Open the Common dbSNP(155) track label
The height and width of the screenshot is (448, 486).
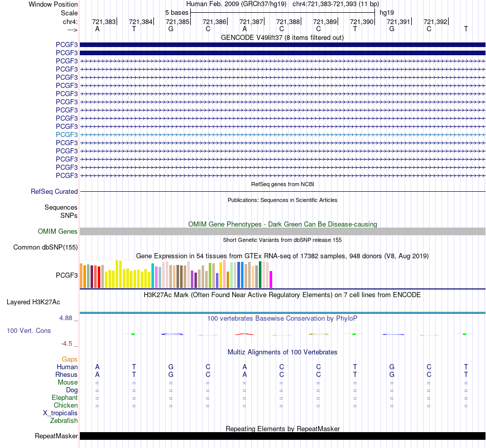(x=46, y=247)
